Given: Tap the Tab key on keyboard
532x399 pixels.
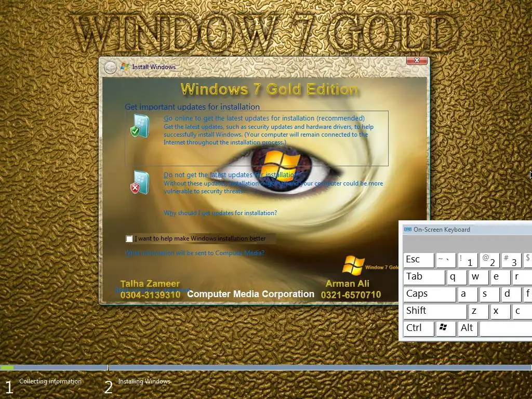Looking at the screenshot, I should [x=424, y=277].
